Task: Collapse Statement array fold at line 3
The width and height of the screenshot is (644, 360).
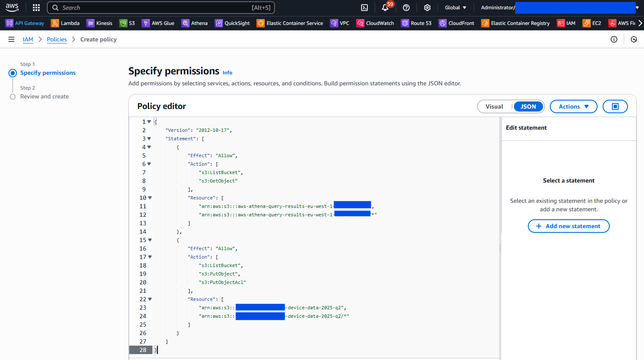Action: [x=149, y=139]
